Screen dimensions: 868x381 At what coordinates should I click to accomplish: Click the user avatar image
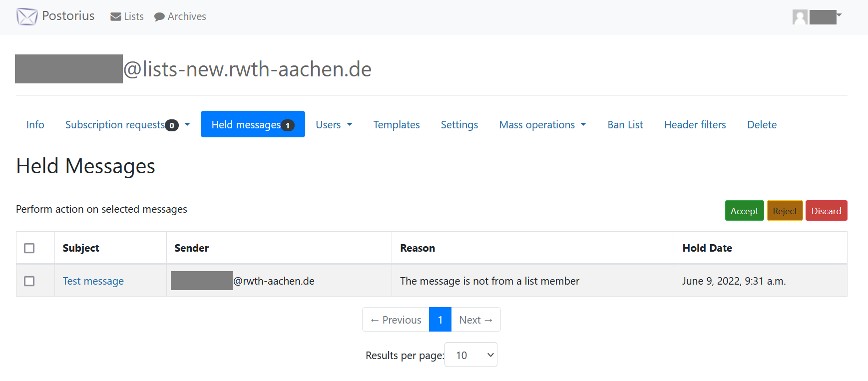pyautogui.click(x=800, y=17)
